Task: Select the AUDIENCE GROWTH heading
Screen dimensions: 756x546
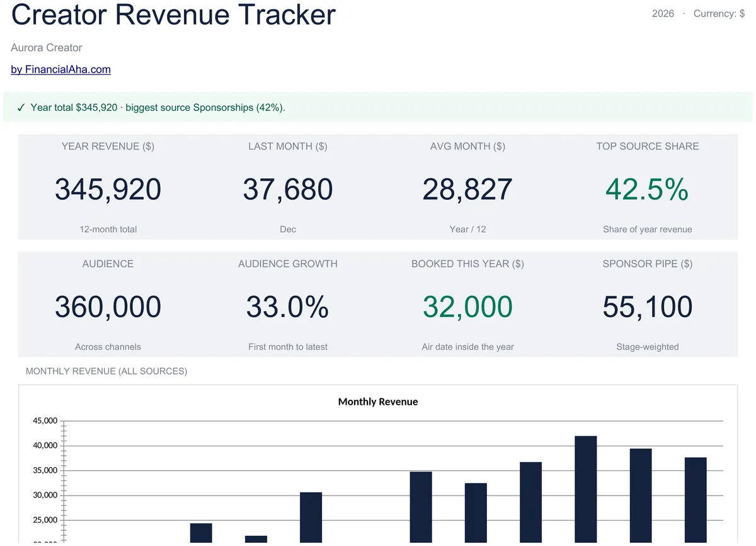Action: (288, 264)
